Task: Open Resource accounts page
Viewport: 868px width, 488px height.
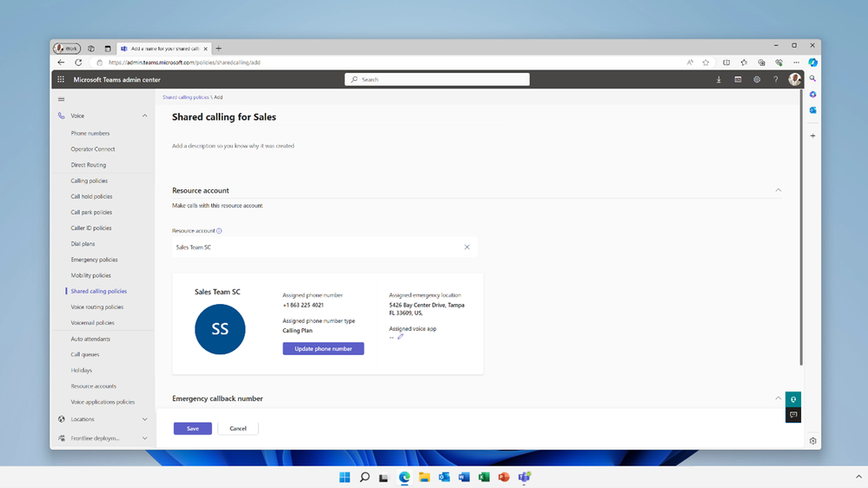Action: 94,386
